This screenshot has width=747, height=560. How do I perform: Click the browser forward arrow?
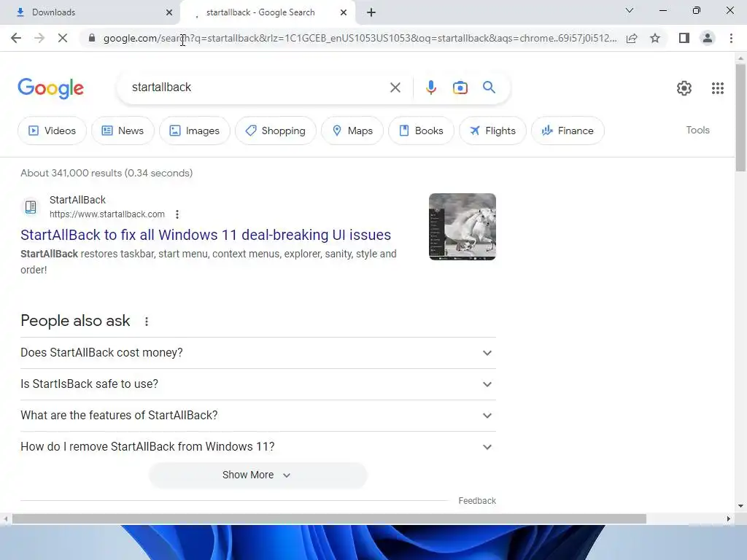(x=39, y=38)
